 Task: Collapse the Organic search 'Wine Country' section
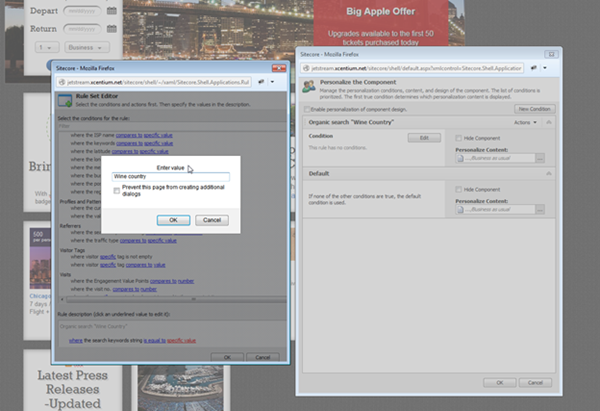pos(549,122)
